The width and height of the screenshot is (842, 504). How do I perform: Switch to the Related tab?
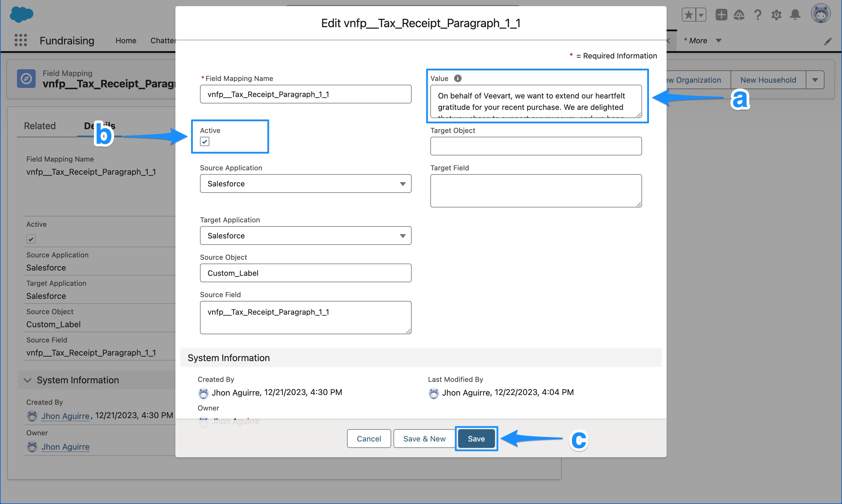(x=39, y=126)
